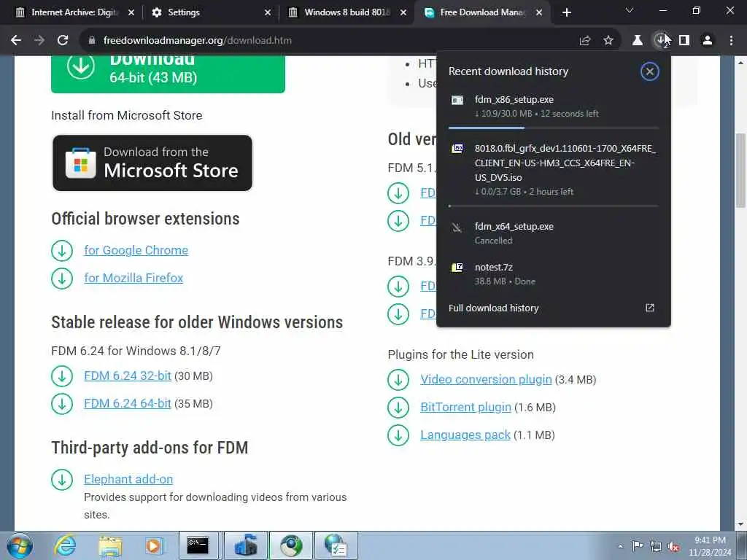This screenshot has height=560, width=747.
Task: Click download arrow beside Elephant add-on
Action: click(x=62, y=480)
